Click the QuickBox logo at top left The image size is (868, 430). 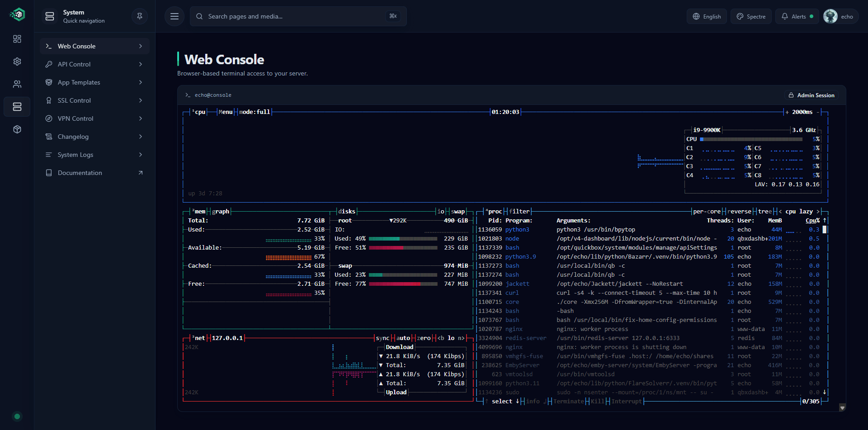pyautogui.click(x=17, y=14)
